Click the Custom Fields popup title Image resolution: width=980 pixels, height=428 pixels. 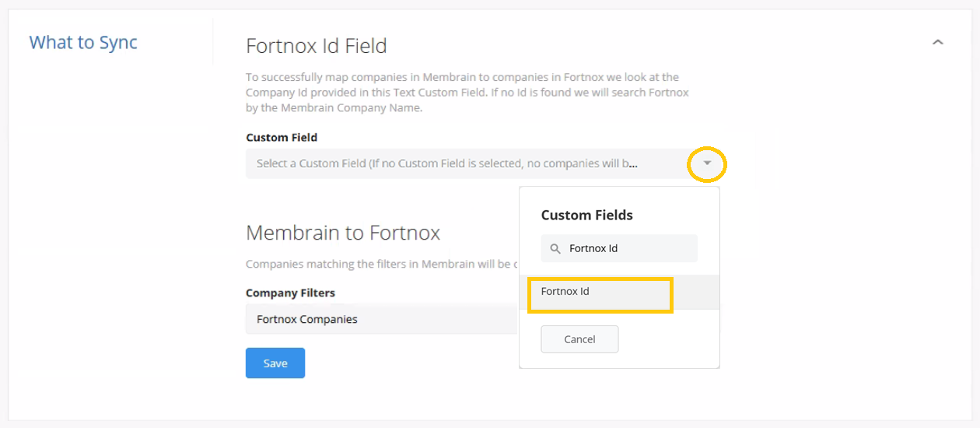587,215
